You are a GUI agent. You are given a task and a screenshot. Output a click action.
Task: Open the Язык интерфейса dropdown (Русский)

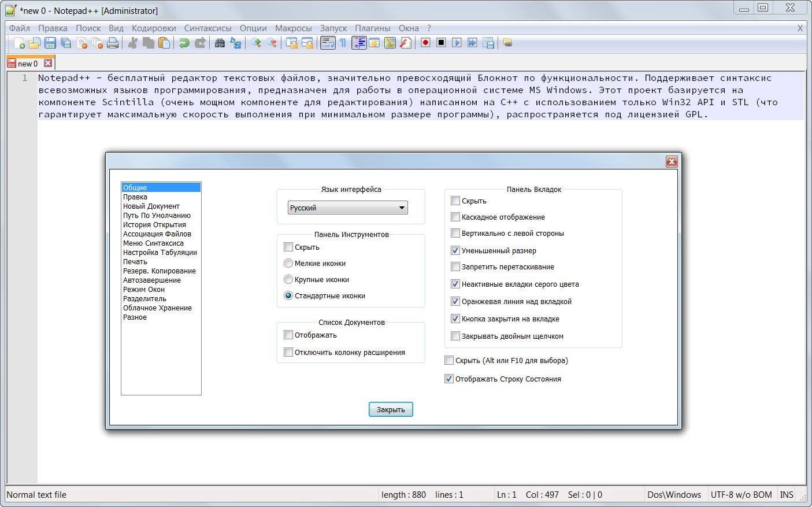tap(348, 208)
